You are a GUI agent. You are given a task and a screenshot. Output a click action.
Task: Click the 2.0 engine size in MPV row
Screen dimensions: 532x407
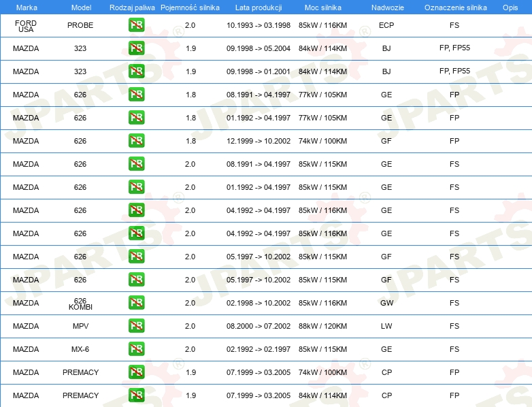coord(190,326)
